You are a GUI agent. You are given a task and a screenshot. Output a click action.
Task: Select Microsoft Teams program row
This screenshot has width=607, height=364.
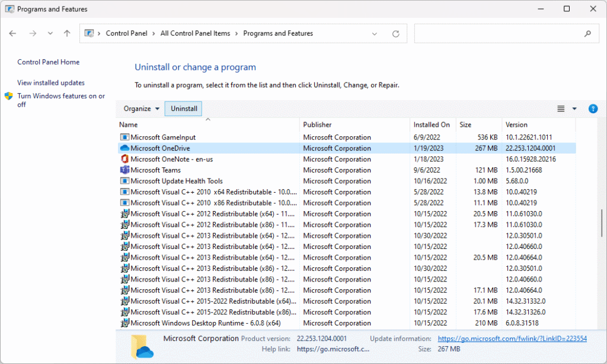click(347, 170)
